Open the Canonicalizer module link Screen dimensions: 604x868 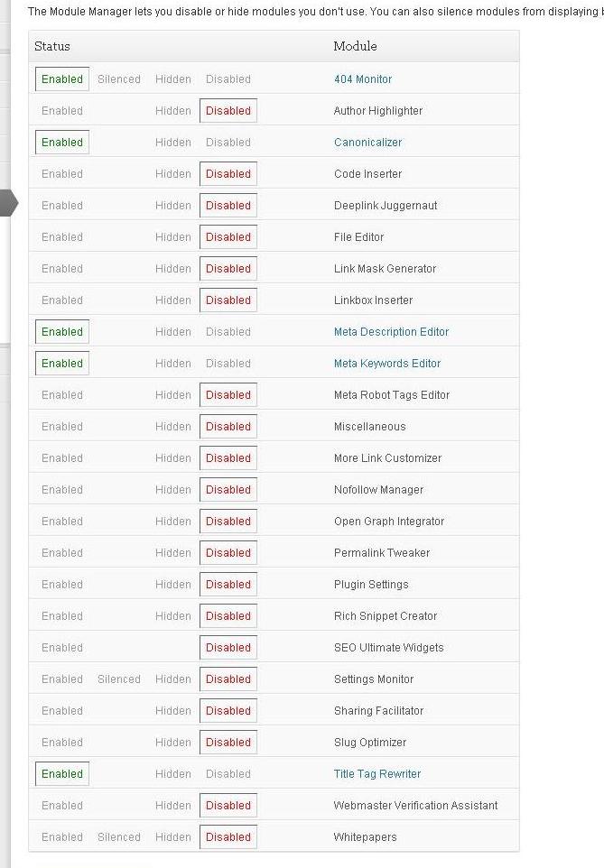coord(367,143)
